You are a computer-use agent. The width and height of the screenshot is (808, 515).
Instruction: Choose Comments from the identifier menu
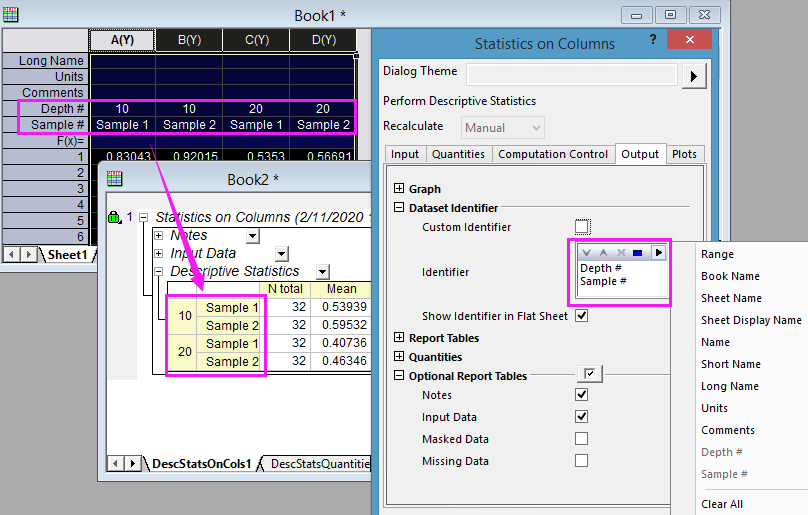[728, 430]
